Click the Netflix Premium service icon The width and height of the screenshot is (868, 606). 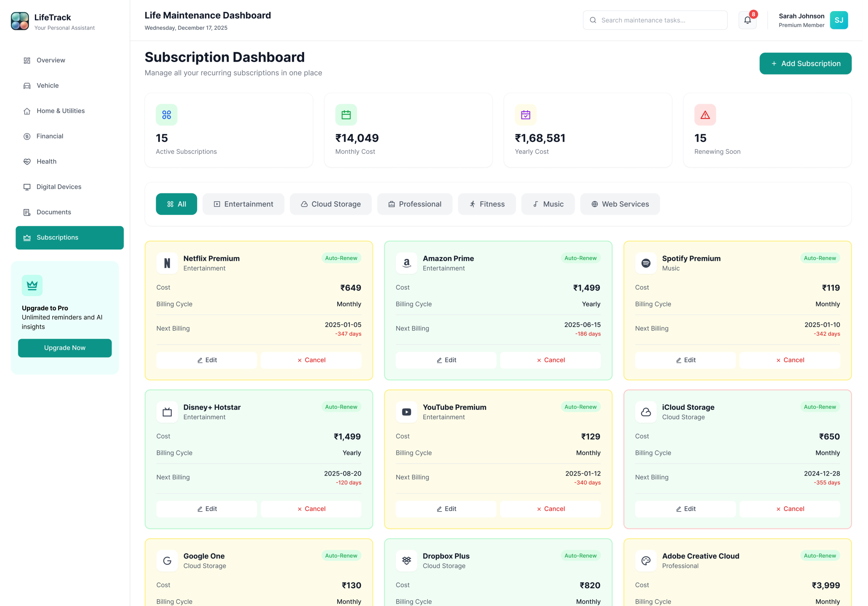point(167,263)
